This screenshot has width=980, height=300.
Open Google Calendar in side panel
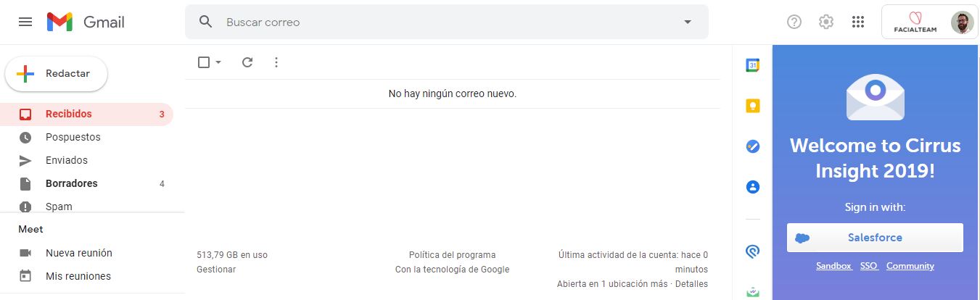[x=753, y=65]
